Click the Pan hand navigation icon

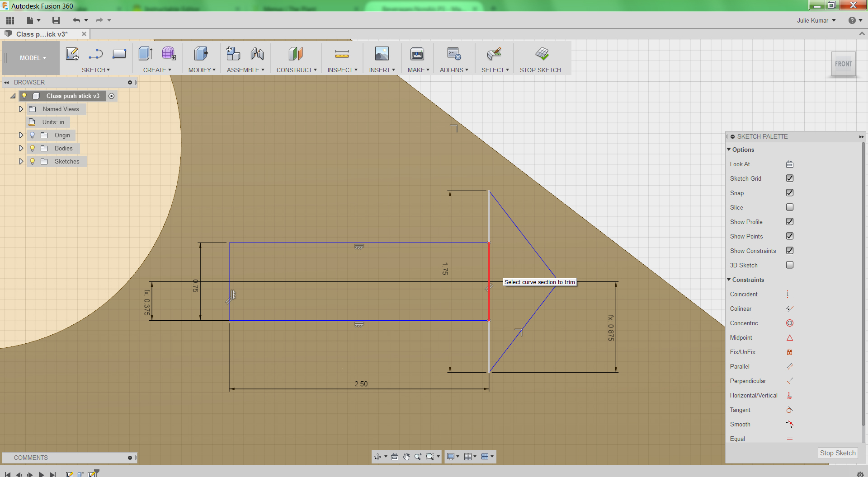406,457
